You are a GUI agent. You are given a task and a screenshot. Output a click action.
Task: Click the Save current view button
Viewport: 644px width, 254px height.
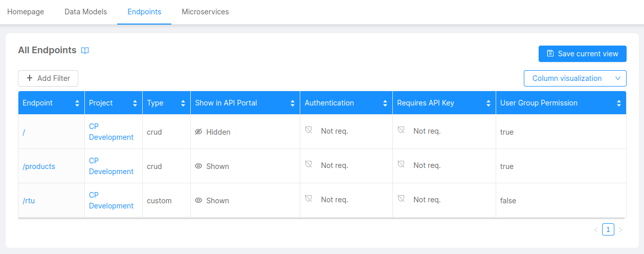coord(582,54)
